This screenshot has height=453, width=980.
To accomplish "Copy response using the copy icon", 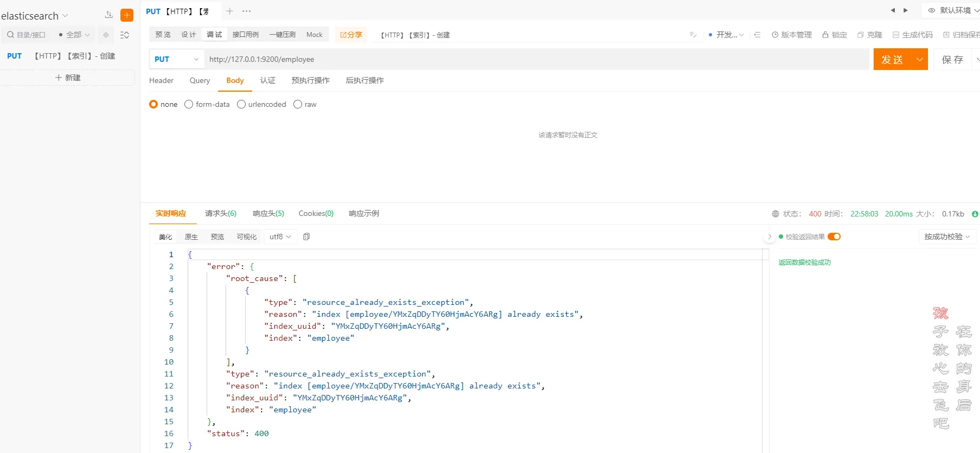I will [306, 237].
